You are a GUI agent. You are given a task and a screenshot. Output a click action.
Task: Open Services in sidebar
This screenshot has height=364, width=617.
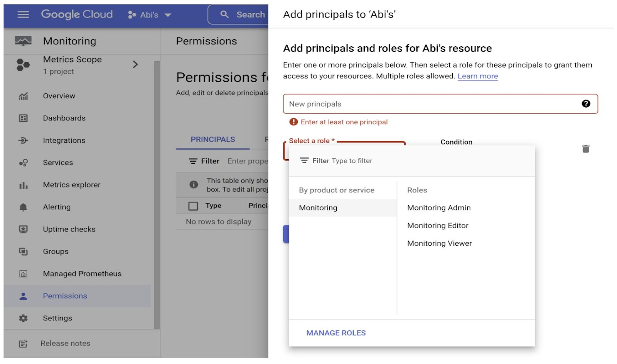(58, 163)
